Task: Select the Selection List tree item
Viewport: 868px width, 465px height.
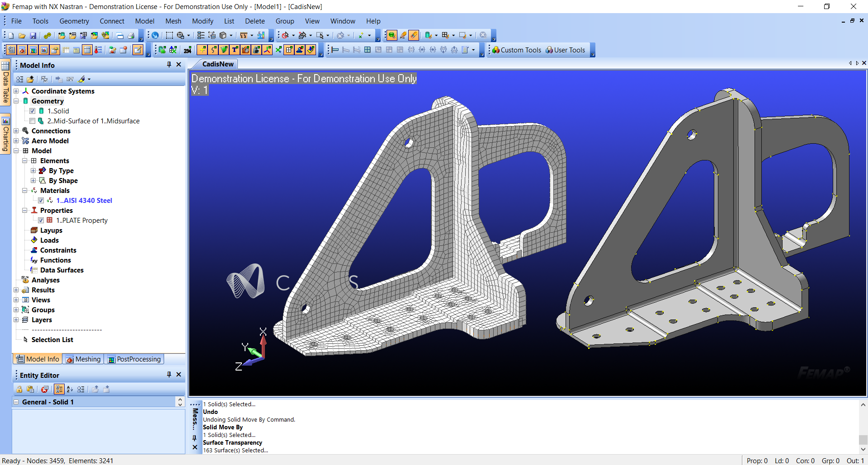Action: click(x=52, y=340)
